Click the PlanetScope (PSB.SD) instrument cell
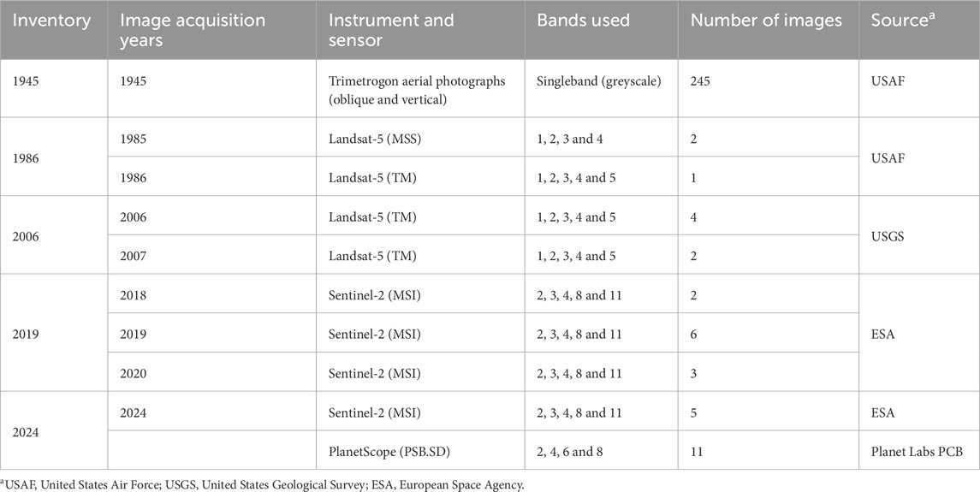 pos(384,453)
